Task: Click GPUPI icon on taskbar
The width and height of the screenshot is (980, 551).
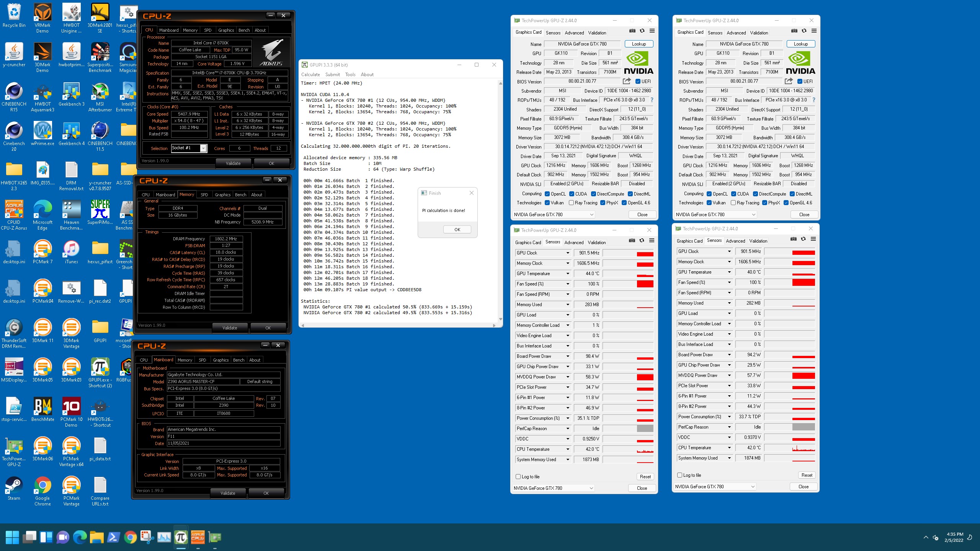Action: coord(181,538)
